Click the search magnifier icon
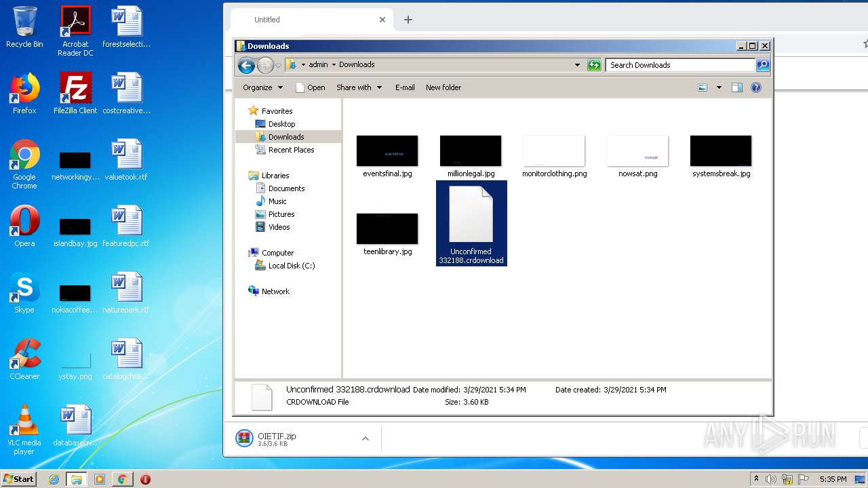The image size is (868, 488). pyautogui.click(x=763, y=65)
